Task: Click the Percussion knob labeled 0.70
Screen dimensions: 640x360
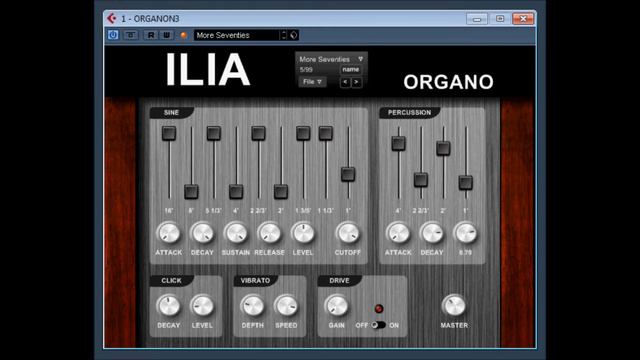Action: coord(465,233)
